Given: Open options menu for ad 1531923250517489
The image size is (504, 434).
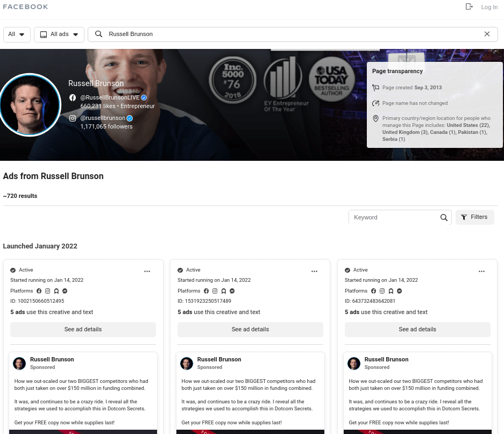Looking at the screenshot, I should pos(314,272).
